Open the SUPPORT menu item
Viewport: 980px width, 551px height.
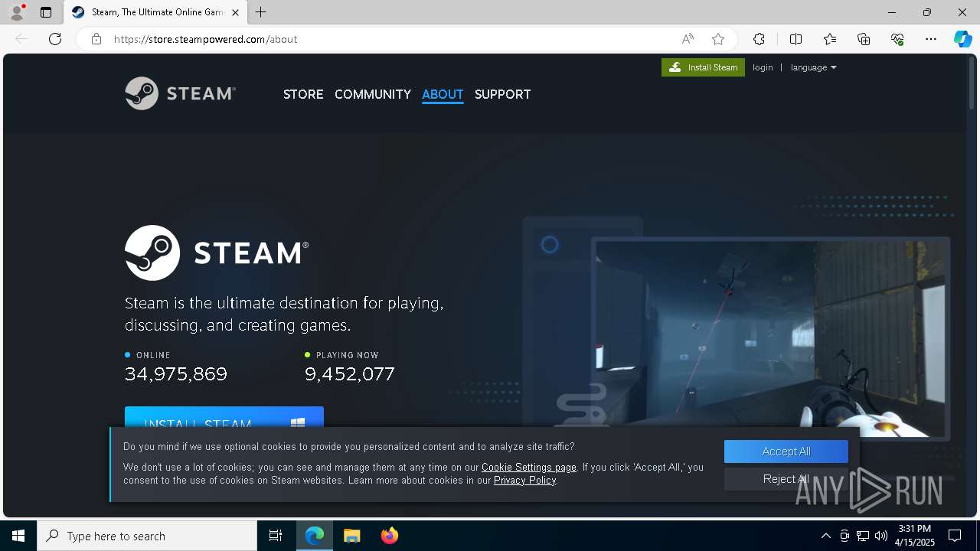pos(502,94)
